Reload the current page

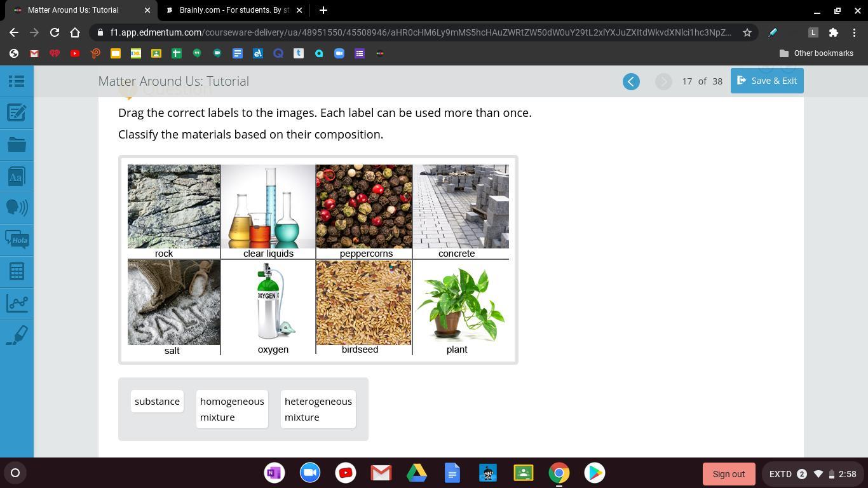(55, 32)
